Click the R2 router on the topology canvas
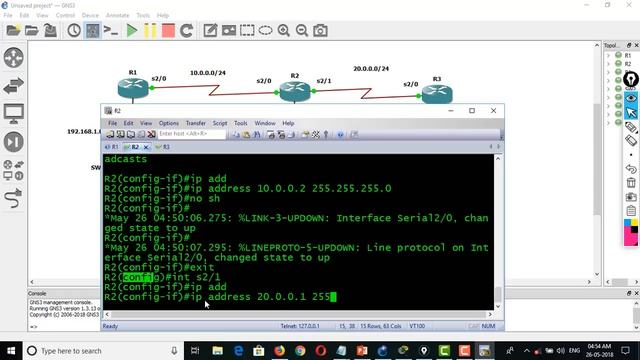The height and width of the screenshot is (360, 640). tap(295, 91)
